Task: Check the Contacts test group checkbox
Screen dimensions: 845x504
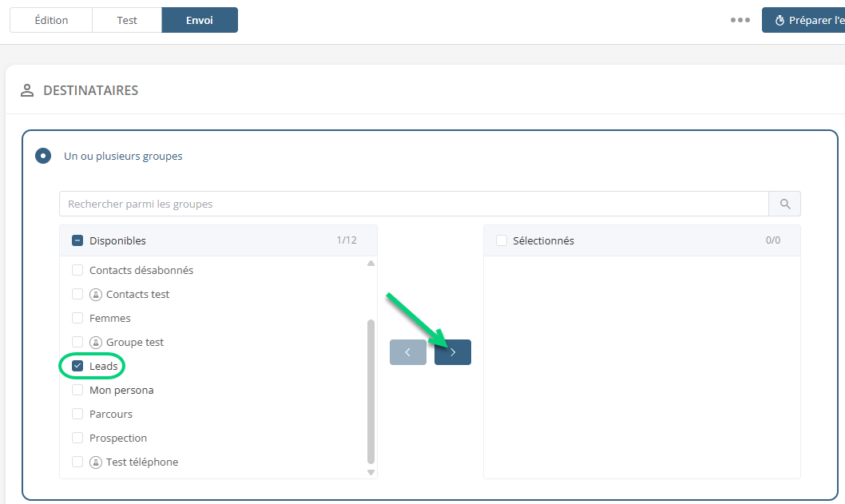Action: (77, 294)
